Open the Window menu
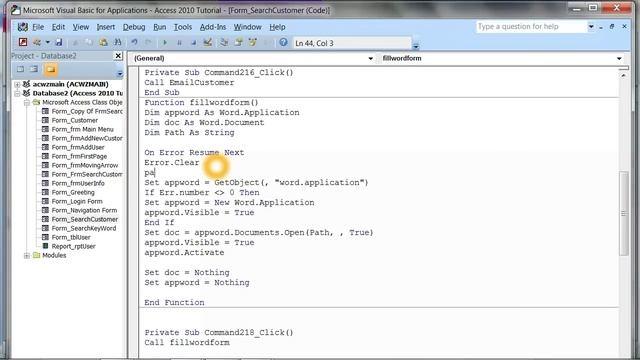The width and height of the screenshot is (640, 360). [247, 27]
